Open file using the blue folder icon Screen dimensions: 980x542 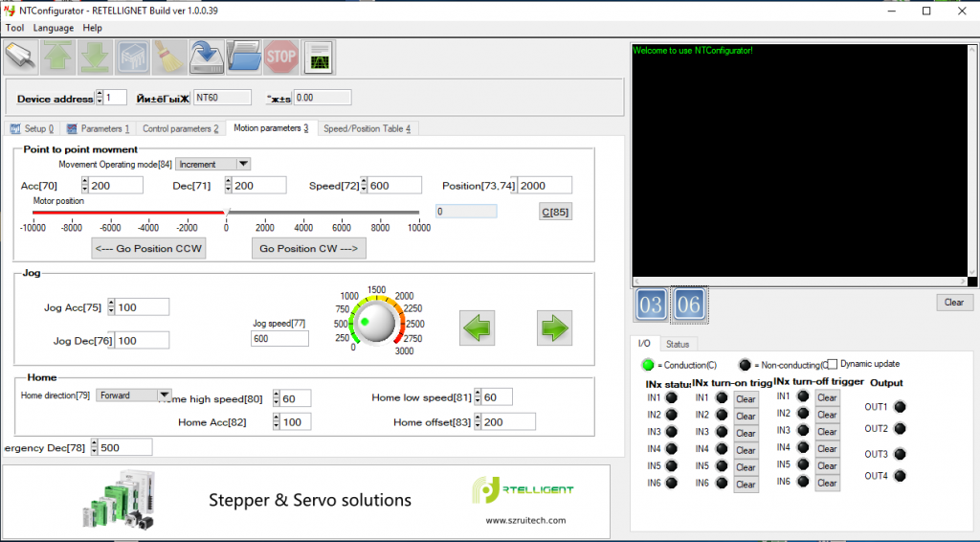(x=245, y=57)
